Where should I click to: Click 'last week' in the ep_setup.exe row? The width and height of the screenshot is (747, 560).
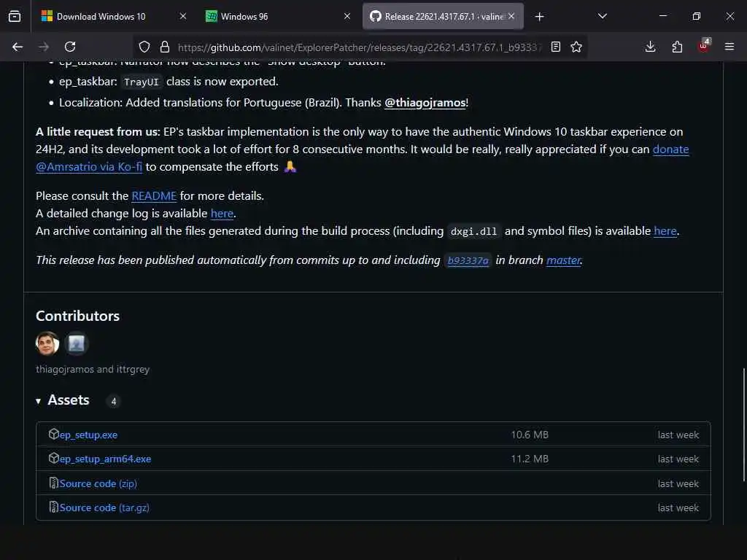pyautogui.click(x=678, y=435)
